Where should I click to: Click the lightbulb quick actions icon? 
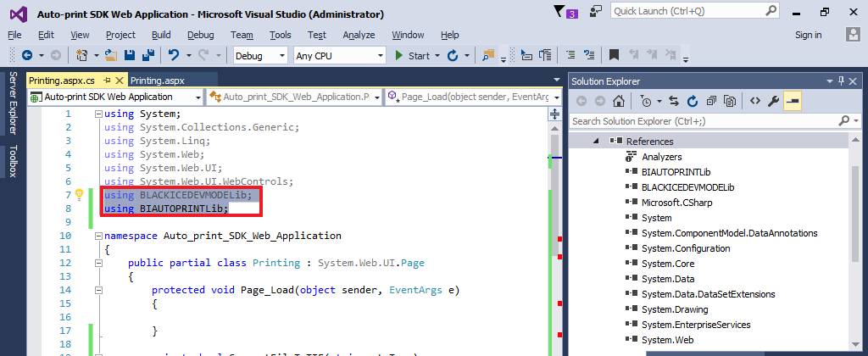click(80, 195)
